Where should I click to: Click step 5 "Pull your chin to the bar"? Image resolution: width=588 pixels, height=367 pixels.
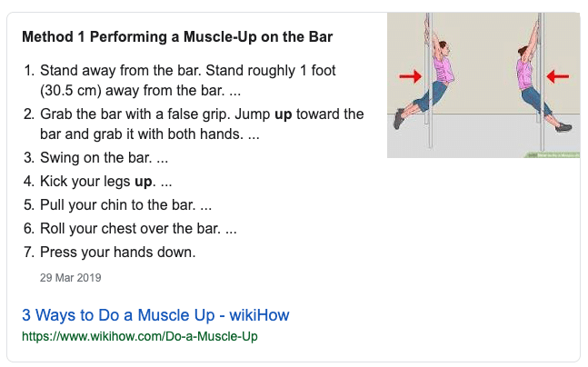117,204
